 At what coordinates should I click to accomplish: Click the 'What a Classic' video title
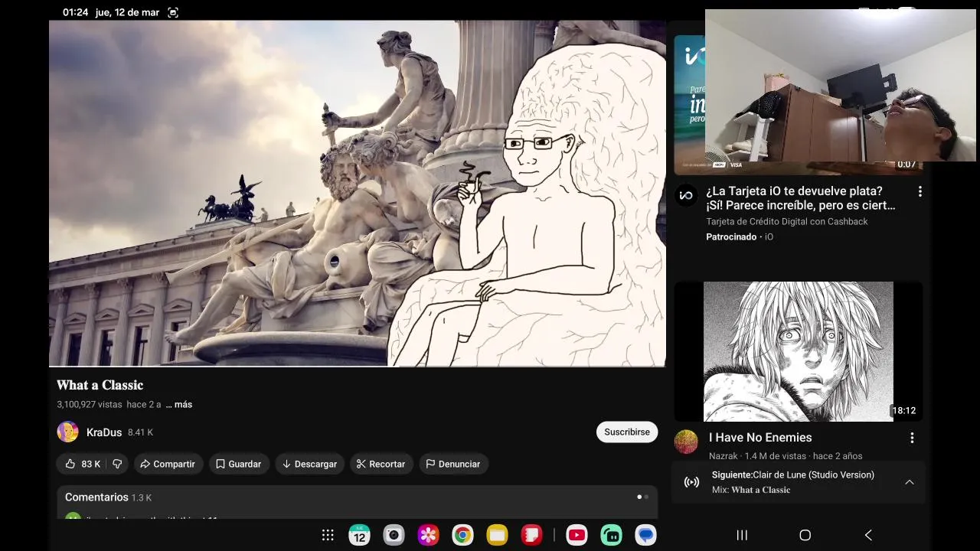tap(100, 385)
